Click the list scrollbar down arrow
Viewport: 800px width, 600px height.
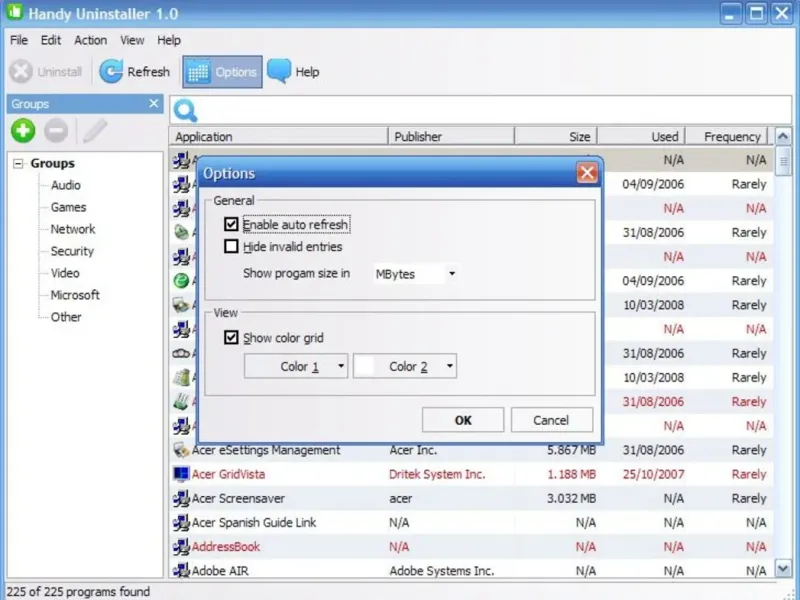pyautogui.click(x=783, y=568)
